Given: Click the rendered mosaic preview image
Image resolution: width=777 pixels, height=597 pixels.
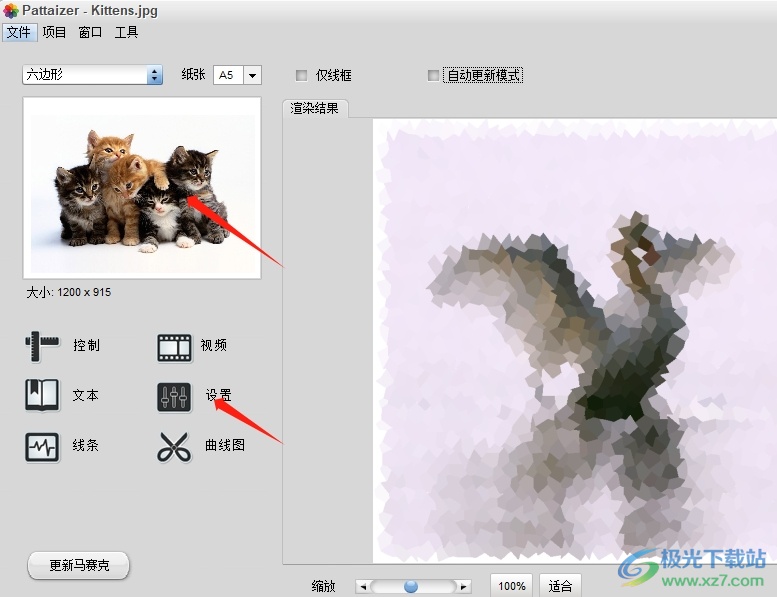Looking at the screenshot, I should (575, 341).
